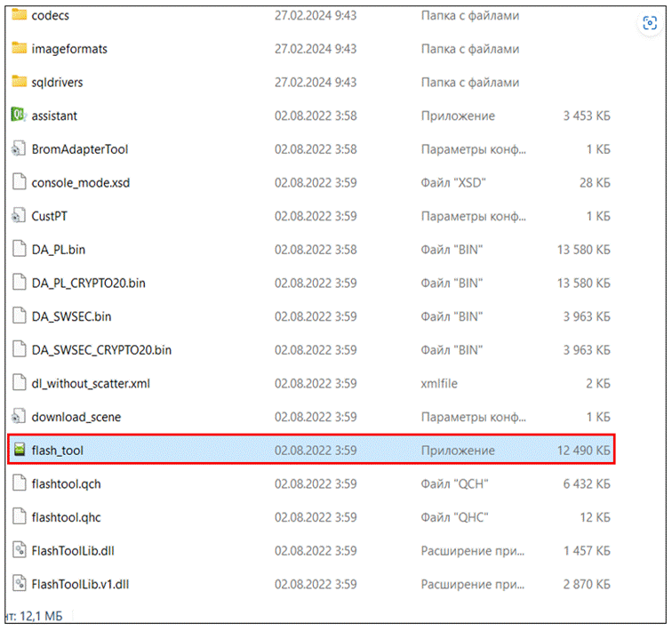
Task: Select the dl_without_scatter.xml file name
Action: coord(91,383)
